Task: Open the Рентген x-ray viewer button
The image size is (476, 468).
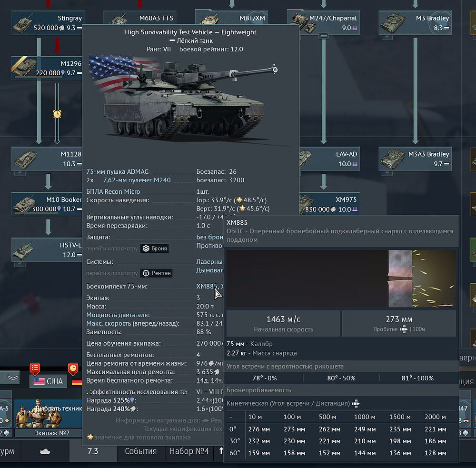Action: click(156, 273)
